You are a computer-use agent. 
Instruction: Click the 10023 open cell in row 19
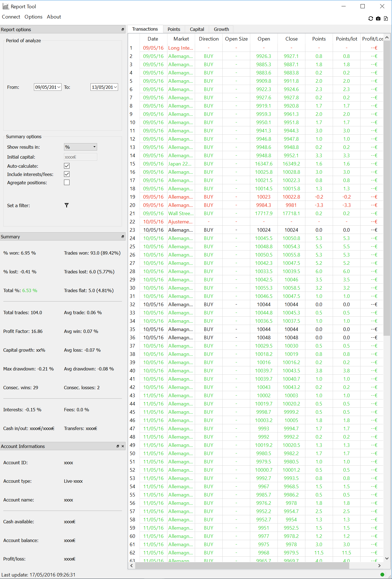pos(264,197)
